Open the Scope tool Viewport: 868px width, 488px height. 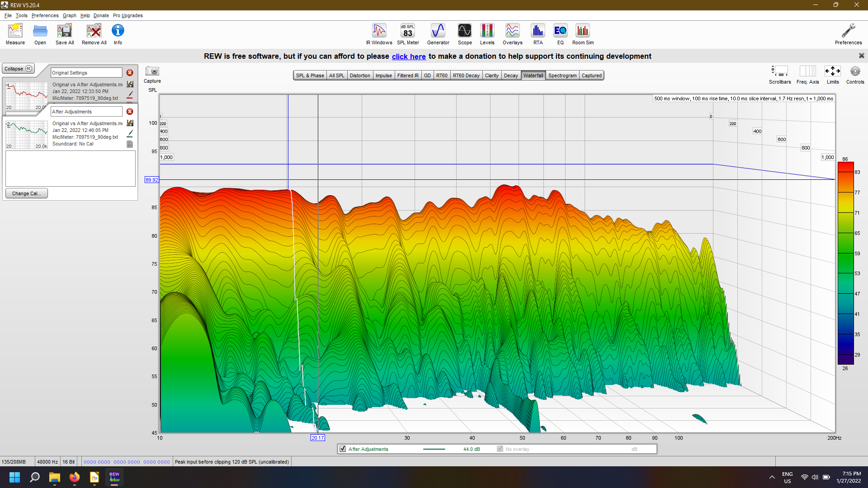(x=465, y=34)
